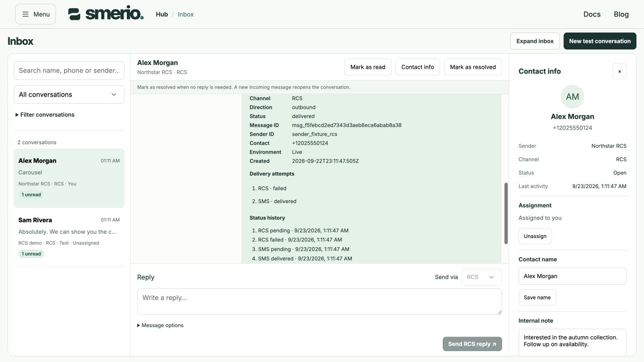This screenshot has width=644, height=362.
Task: Mark the conversation as read
Action: click(x=368, y=67)
